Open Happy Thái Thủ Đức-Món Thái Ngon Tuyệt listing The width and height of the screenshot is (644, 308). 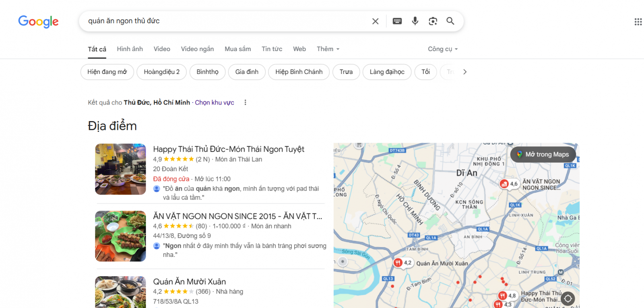pos(229,149)
